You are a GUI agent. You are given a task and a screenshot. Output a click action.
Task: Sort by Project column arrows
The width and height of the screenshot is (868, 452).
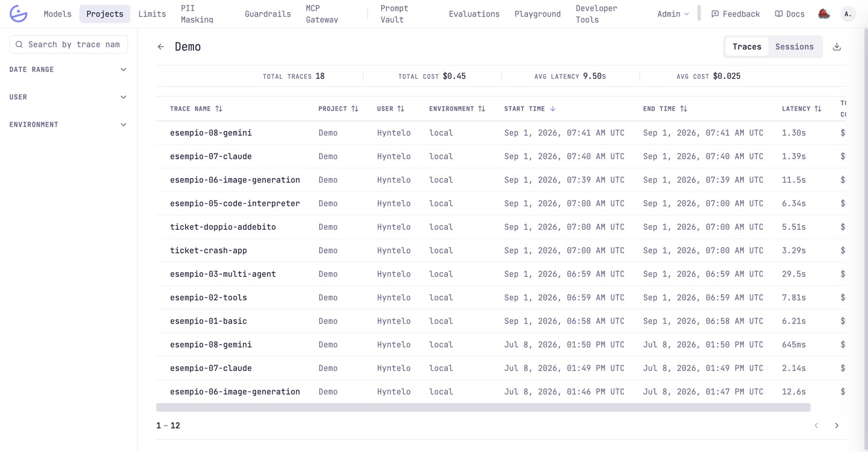[x=355, y=109]
